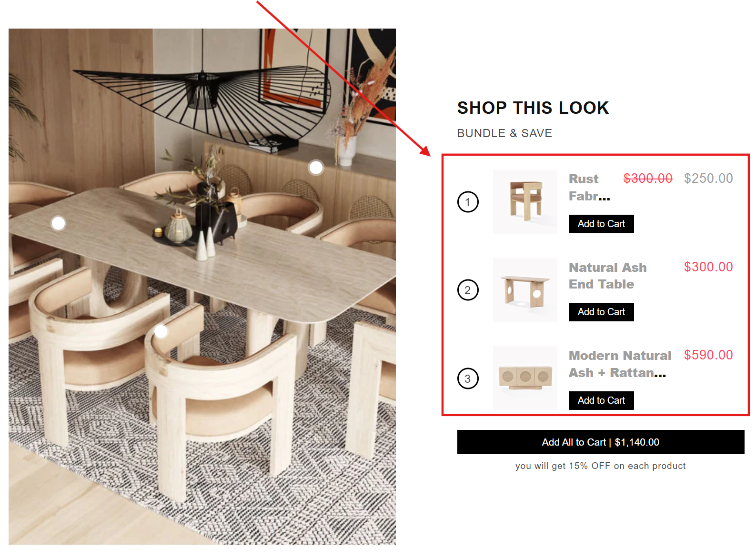Click the $590.00 price label
This screenshot has width=756, height=557.
(x=708, y=355)
